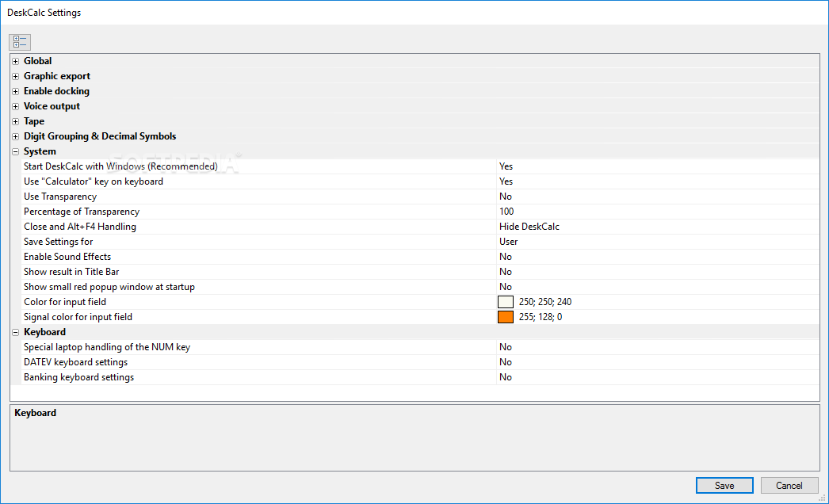Click the categorized view toolbar icon
This screenshot has width=829, height=504.
coord(20,42)
